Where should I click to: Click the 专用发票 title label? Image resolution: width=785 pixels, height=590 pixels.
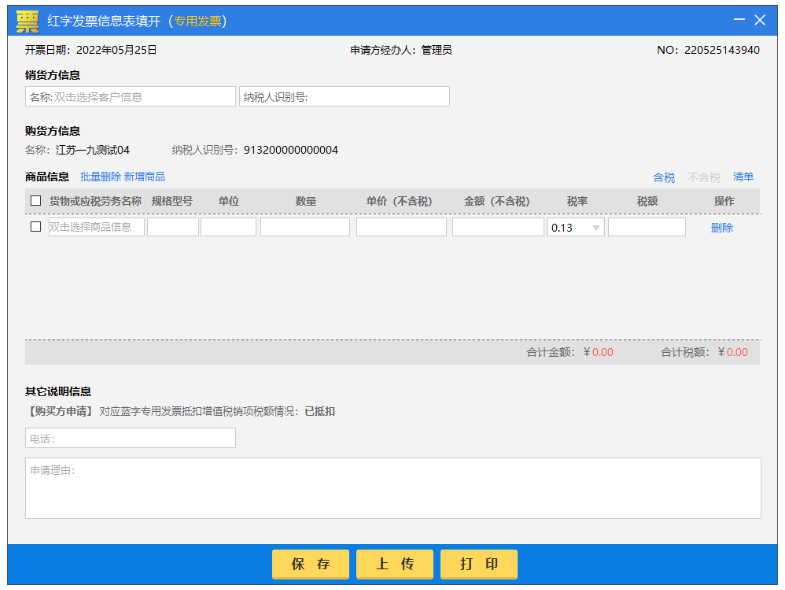[x=198, y=21]
